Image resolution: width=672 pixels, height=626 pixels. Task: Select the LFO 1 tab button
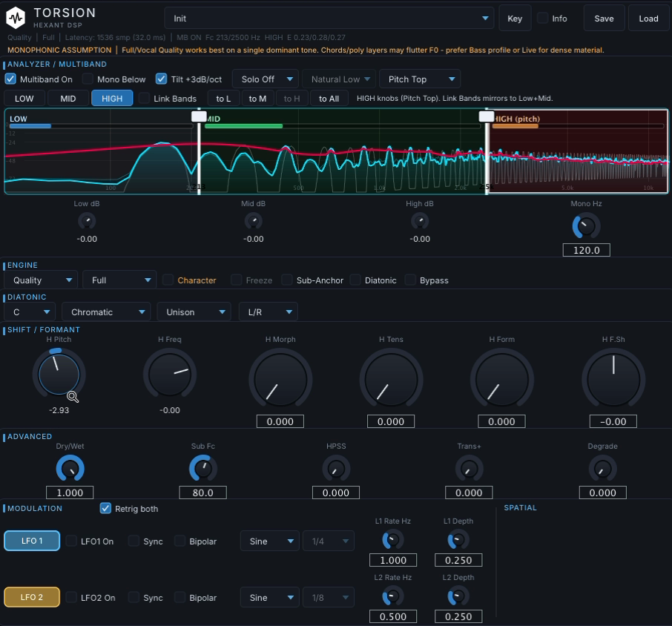click(x=32, y=541)
